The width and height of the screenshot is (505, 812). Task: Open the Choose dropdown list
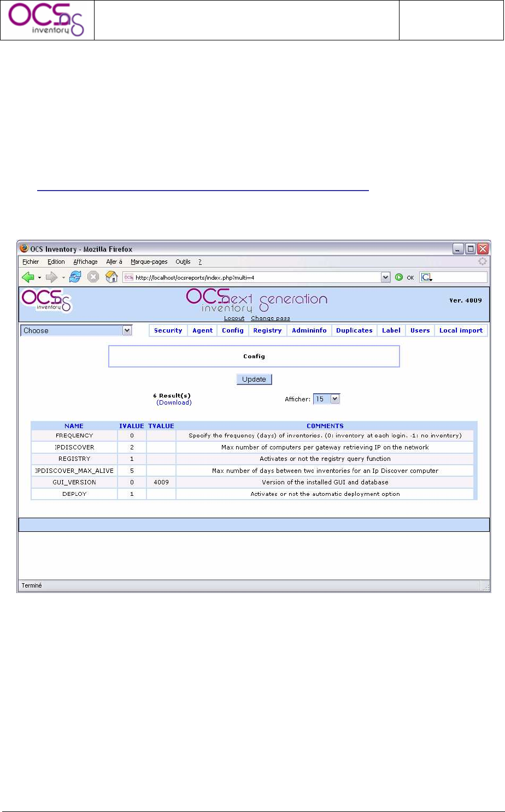[x=77, y=330]
